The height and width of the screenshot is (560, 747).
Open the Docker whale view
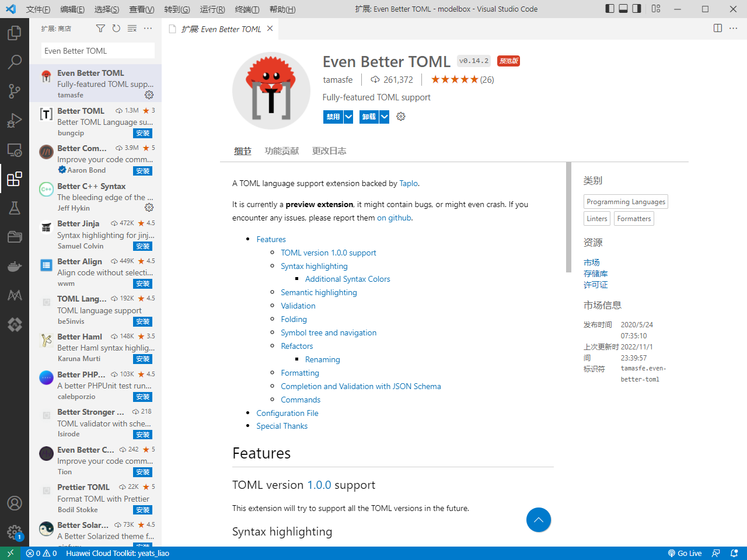pyautogui.click(x=15, y=266)
